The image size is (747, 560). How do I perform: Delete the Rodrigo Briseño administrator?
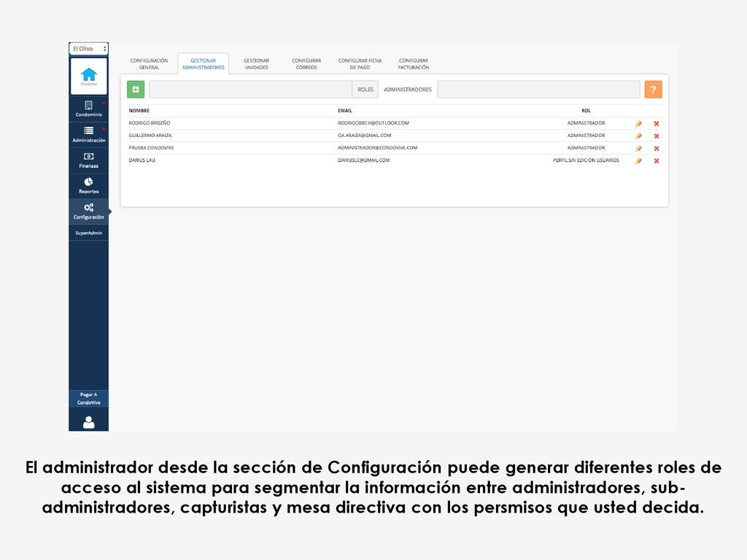tap(657, 123)
